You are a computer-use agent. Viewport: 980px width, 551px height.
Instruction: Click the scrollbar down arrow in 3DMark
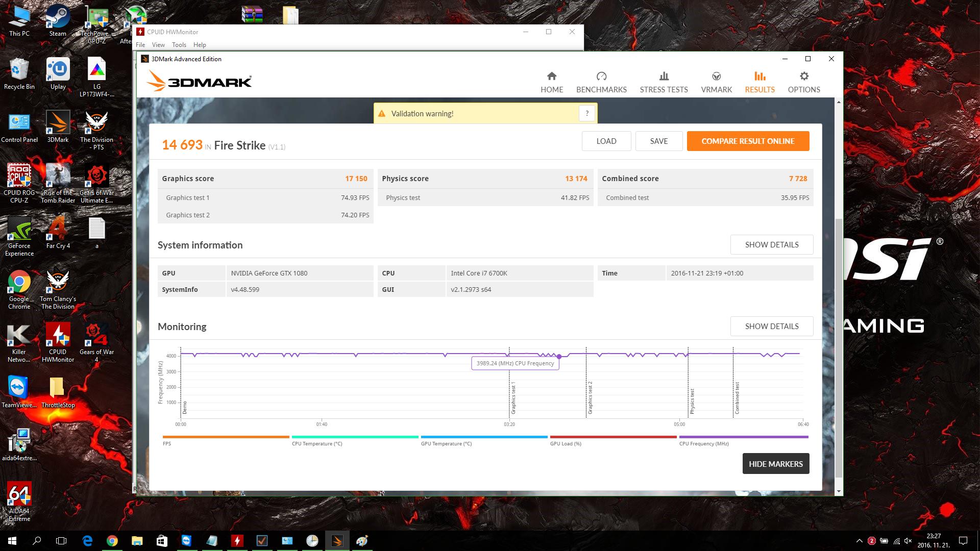[839, 491]
